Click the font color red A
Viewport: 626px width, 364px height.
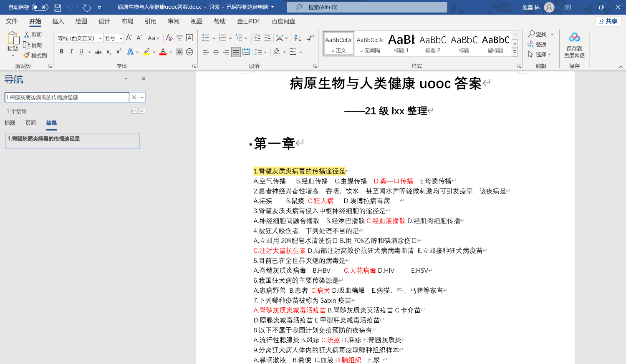(163, 52)
